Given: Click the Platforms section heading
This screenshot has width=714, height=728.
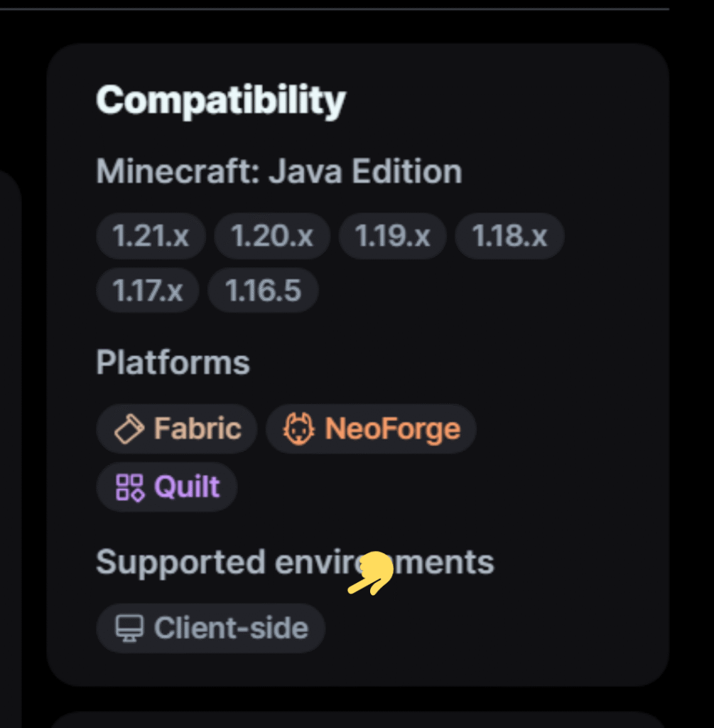Looking at the screenshot, I should pos(173,363).
